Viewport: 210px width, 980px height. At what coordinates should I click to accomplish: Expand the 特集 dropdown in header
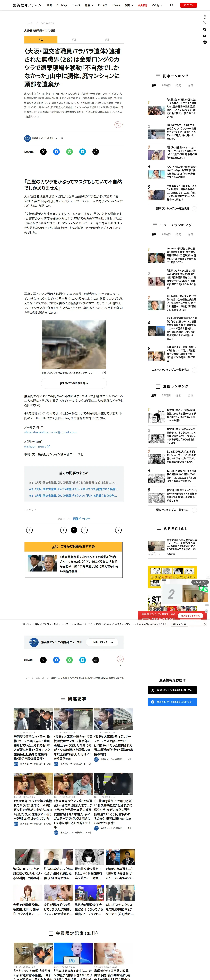click(x=89, y=5)
